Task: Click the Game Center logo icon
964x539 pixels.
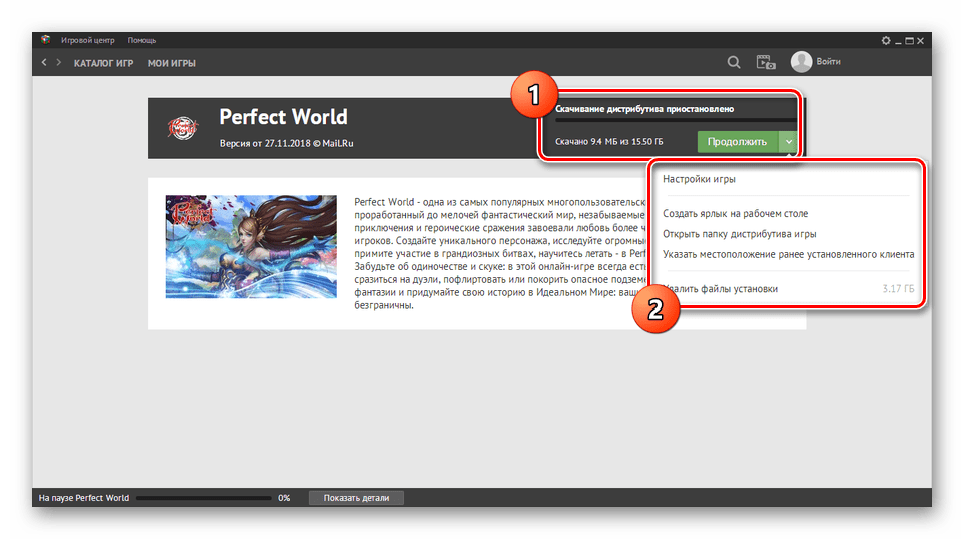Action: click(x=45, y=40)
